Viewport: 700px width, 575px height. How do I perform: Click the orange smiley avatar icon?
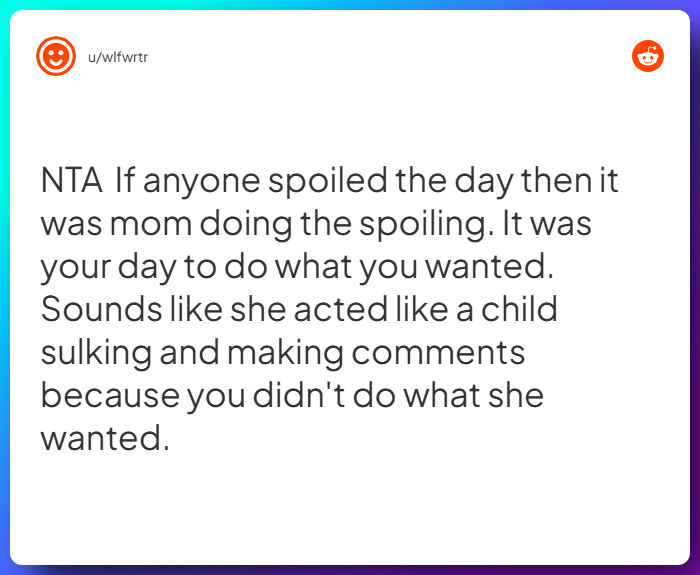click(x=56, y=56)
